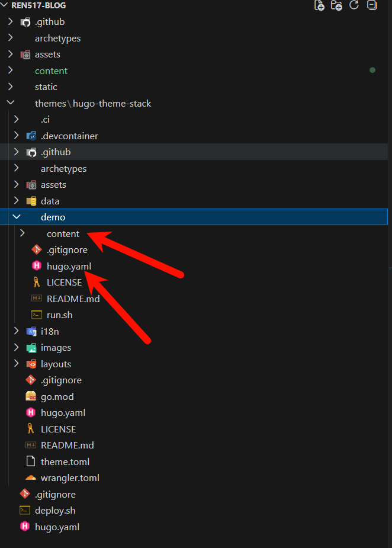The image size is (392, 548).
Task: Select the data folder
Action: (50, 201)
